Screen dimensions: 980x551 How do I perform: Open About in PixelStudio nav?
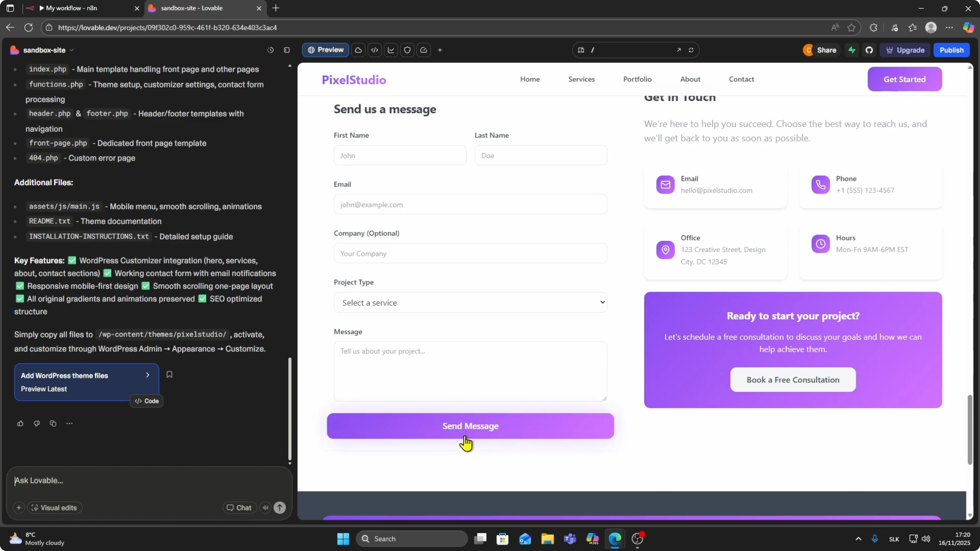[x=690, y=79]
